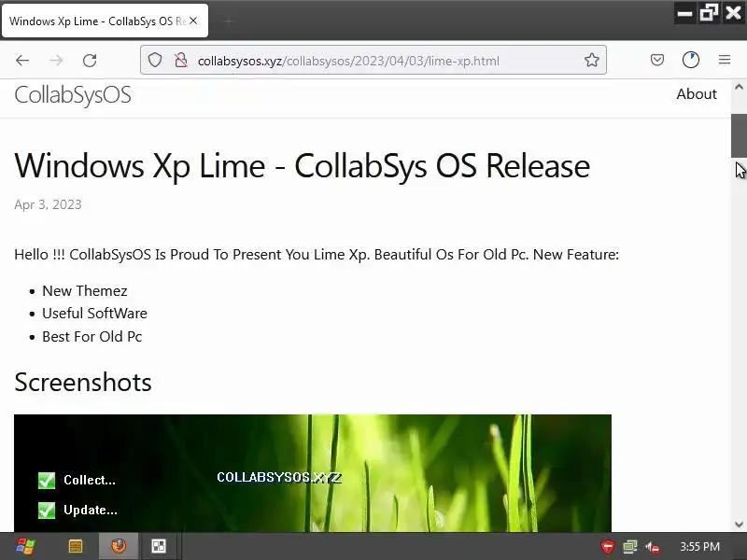Select the Windows Xp Lime tab
The height and width of the screenshot is (560, 747).
point(105,21)
